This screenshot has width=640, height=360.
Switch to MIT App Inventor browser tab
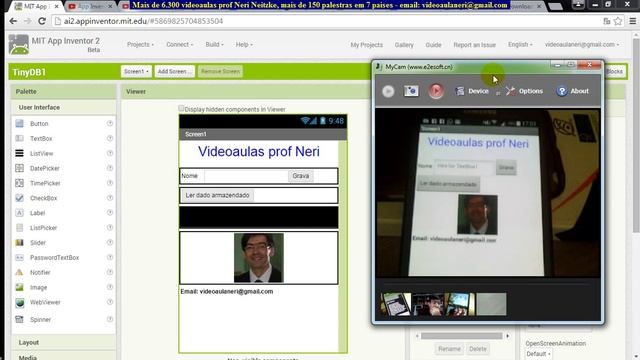click(x=36, y=7)
